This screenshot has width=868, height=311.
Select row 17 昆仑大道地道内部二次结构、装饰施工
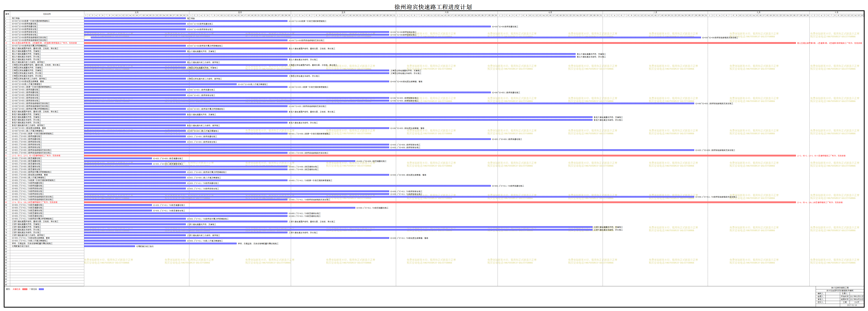tap(44, 62)
